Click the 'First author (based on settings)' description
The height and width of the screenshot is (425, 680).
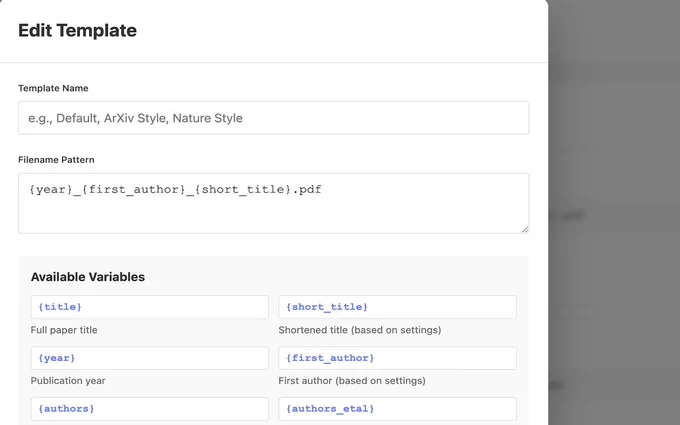pyautogui.click(x=352, y=381)
